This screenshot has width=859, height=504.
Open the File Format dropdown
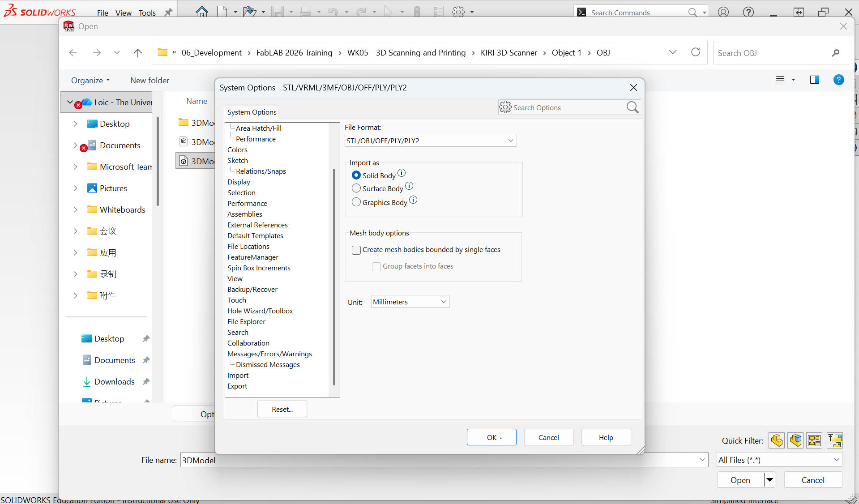point(431,141)
